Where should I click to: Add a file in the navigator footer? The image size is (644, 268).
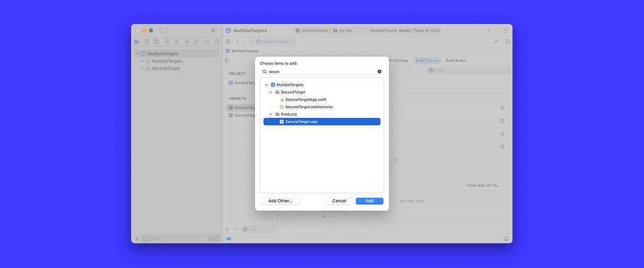click(x=137, y=239)
